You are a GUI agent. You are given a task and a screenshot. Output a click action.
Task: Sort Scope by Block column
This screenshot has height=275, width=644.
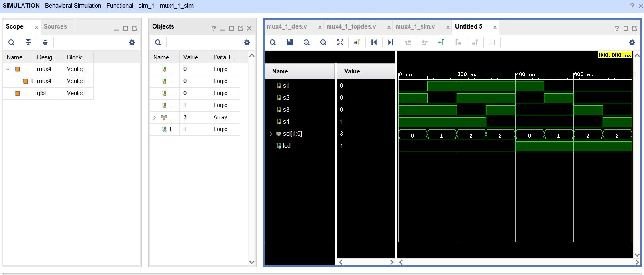coord(78,57)
